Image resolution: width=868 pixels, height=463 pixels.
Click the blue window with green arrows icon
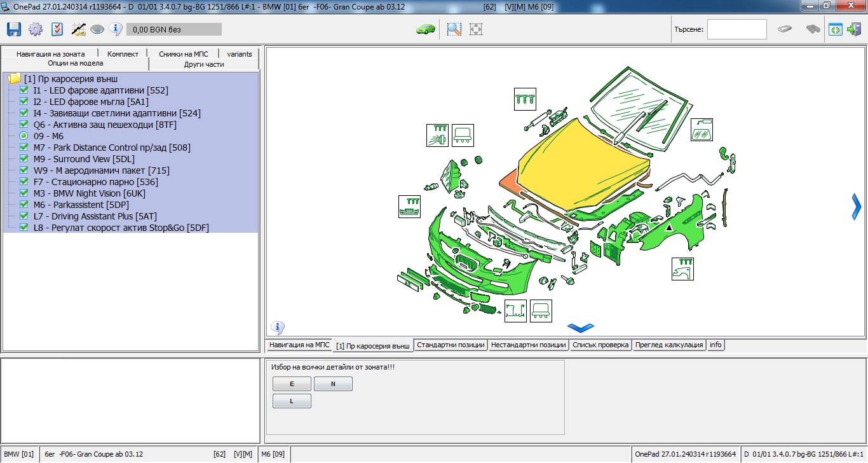[x=835, y=29]
